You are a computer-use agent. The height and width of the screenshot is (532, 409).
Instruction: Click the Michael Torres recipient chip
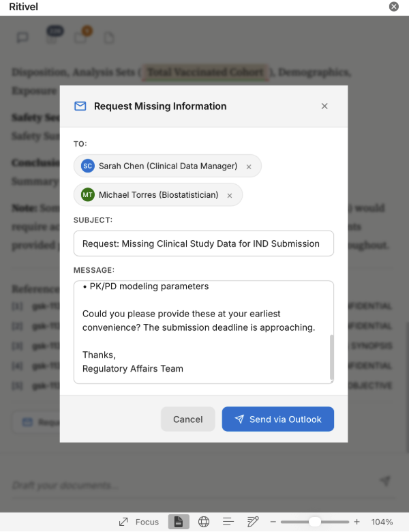[158, 195]
